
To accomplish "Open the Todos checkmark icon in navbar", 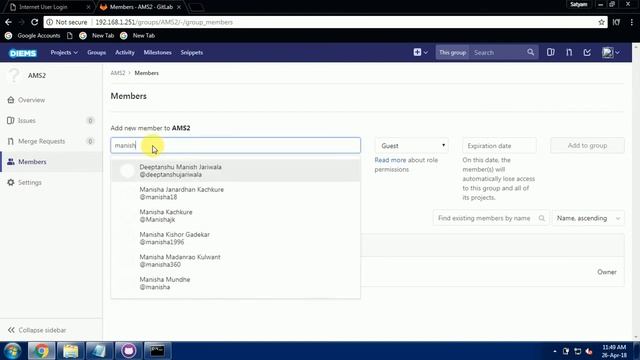I will (587, 52).
